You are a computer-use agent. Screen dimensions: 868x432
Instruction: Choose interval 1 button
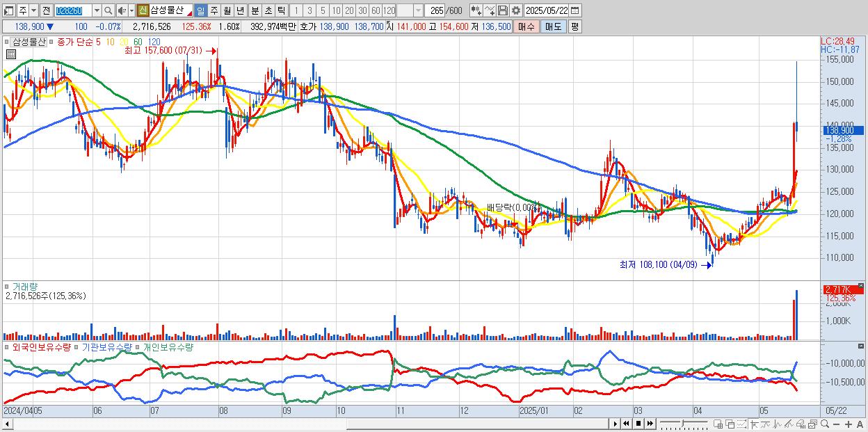coord(296,10)
